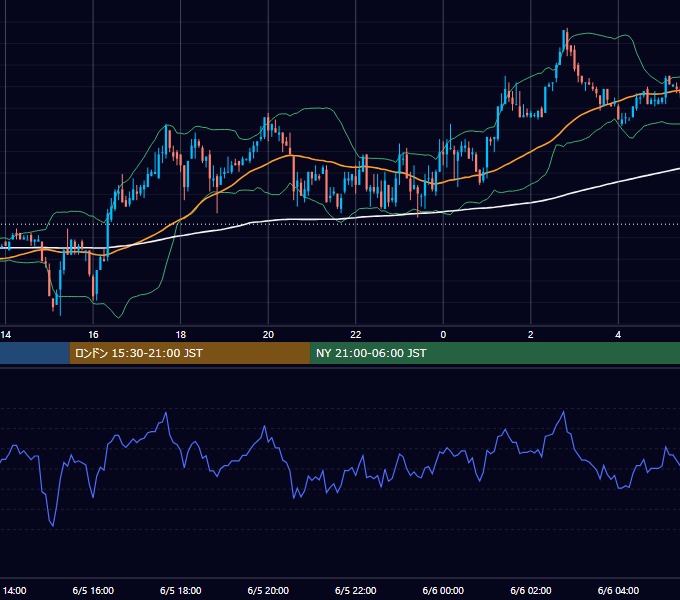
Task: Click the 6/5 16:00 label on lower axis
Action: (93, 590)
